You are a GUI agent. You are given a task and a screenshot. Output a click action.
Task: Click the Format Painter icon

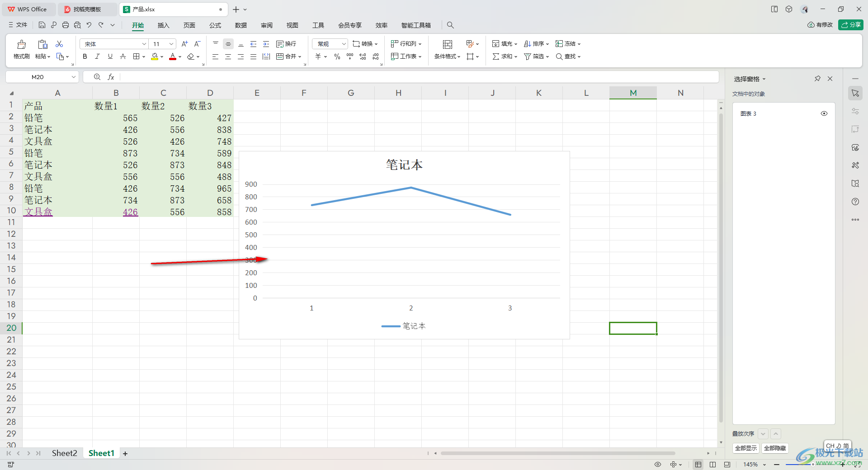pos(21,44)
